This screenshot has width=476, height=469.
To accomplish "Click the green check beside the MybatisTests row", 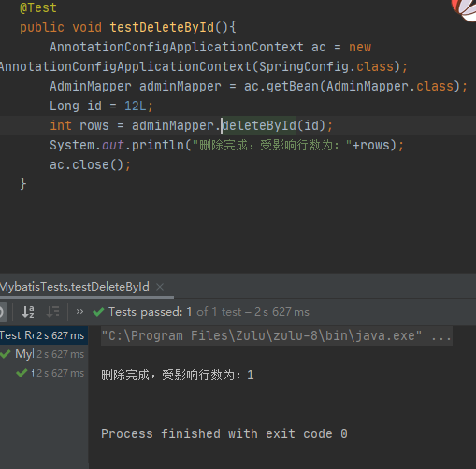I will (6, 354).
